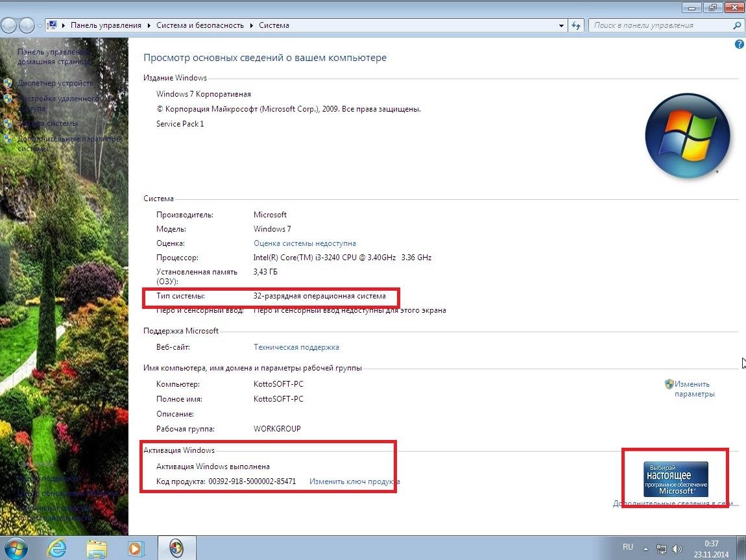Image resolution: width=746 pixels, height=560 pixels.
Task: Open Система и безопасность breadcrumb
Action: click(200, 25)
